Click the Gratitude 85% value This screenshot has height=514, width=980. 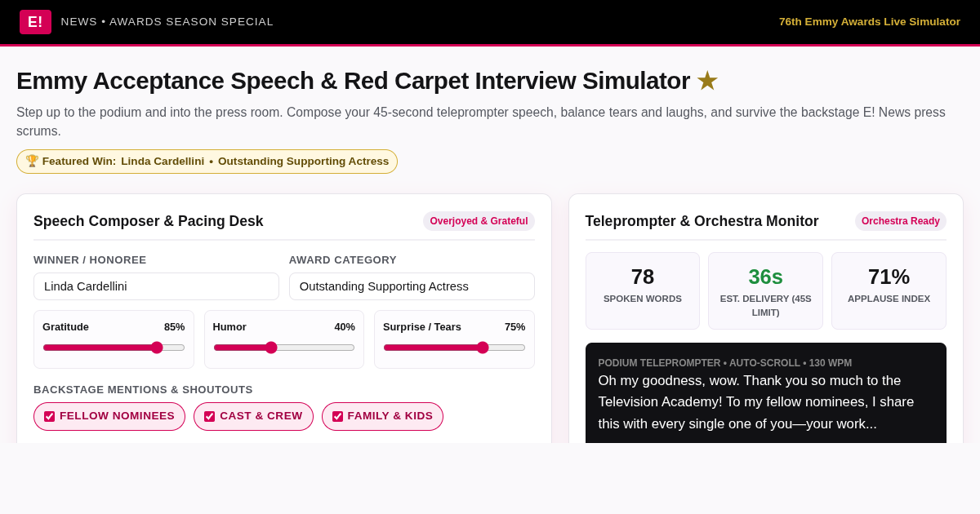[x=175, y=327]
